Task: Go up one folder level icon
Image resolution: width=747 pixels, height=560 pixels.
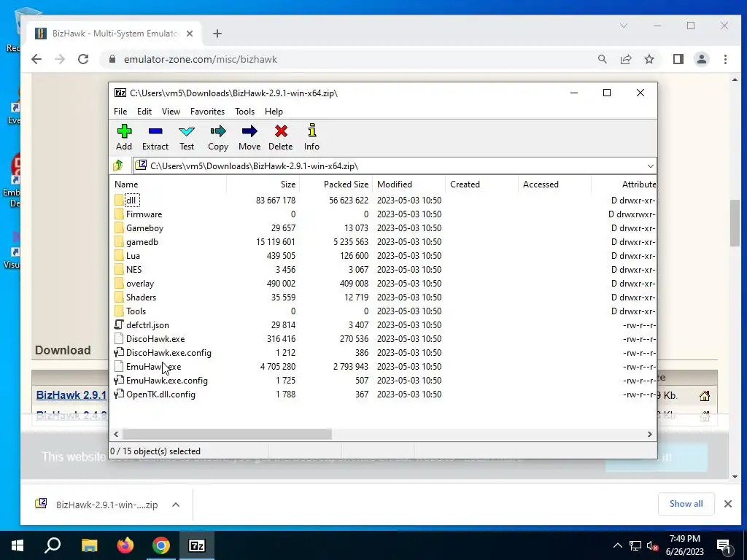Action: 118,166
